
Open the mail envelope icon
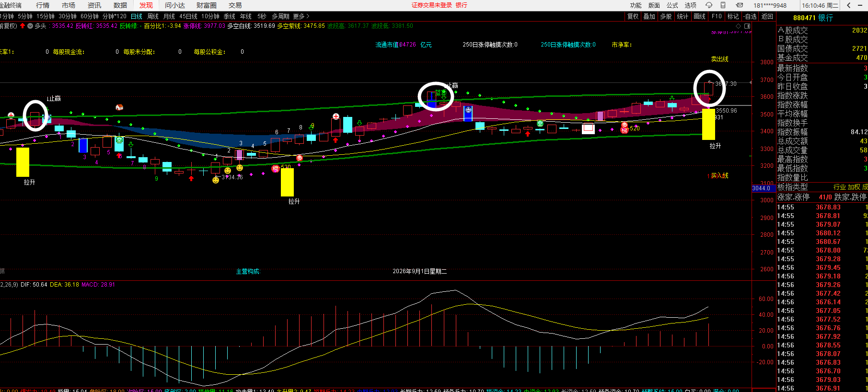coord(740,5)
